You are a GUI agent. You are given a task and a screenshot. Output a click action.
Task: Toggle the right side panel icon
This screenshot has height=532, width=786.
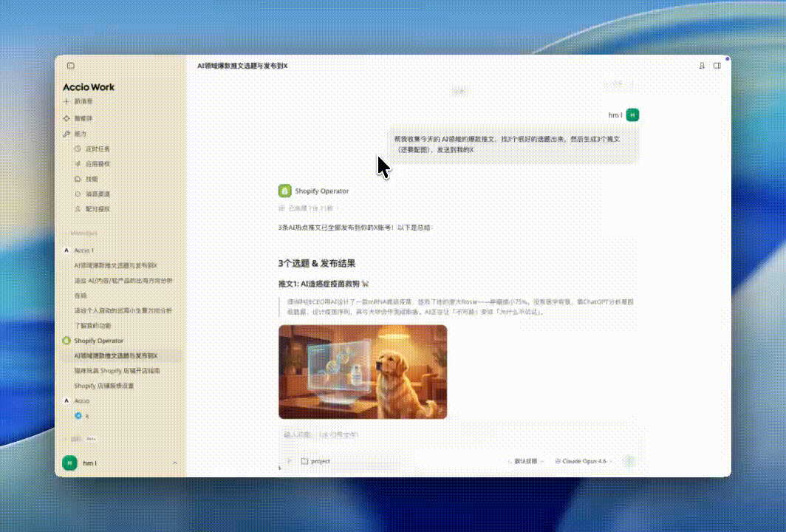pyautogui.click(x=717, y=66)
